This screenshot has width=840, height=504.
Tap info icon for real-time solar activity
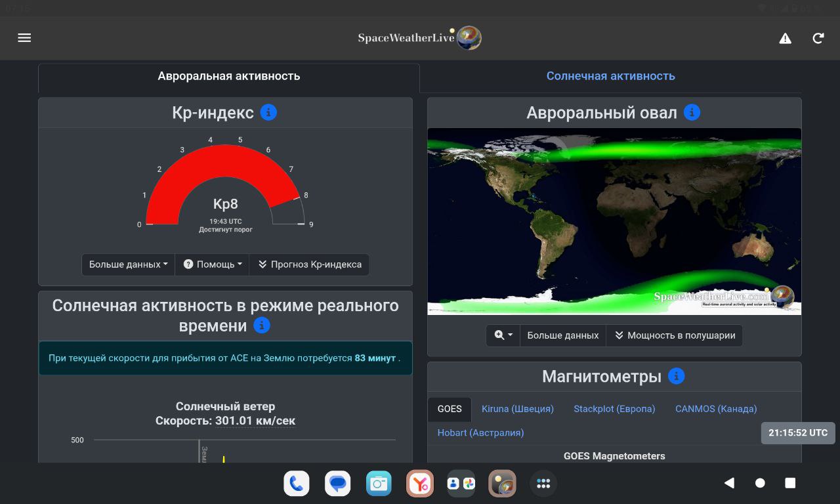262,325
